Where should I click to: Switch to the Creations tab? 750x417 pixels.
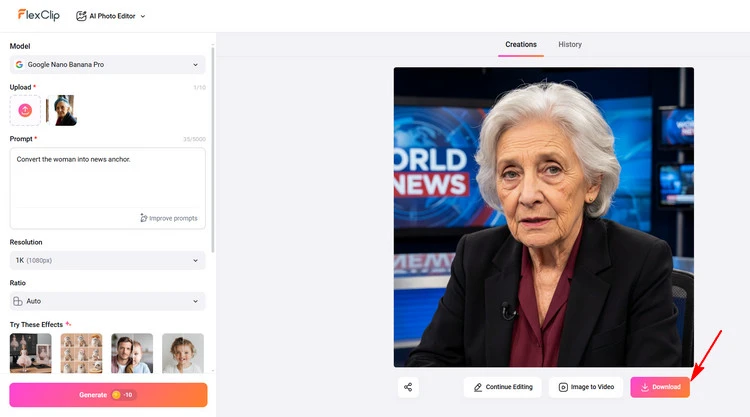(x=521, y=44)
